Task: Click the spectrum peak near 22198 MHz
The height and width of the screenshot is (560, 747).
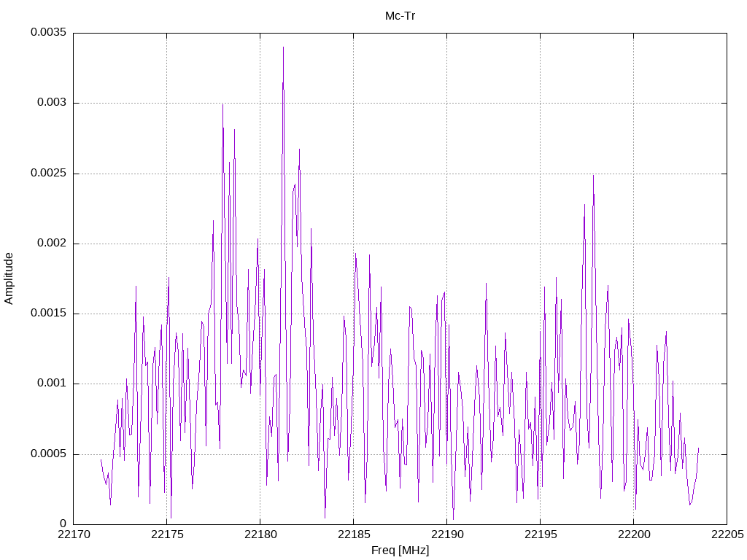Action: [593, 176]
